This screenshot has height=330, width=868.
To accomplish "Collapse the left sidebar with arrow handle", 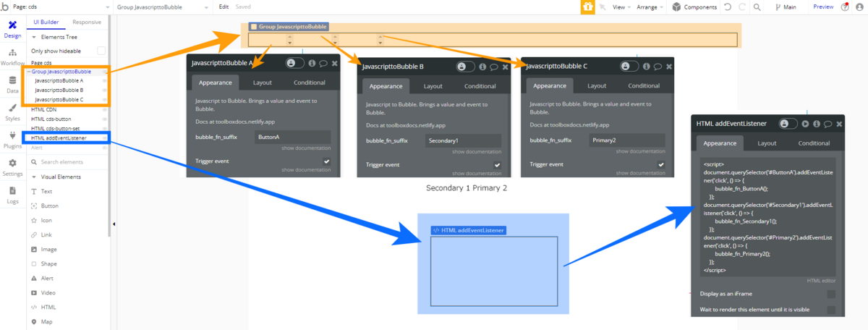I will pos(114,224).
